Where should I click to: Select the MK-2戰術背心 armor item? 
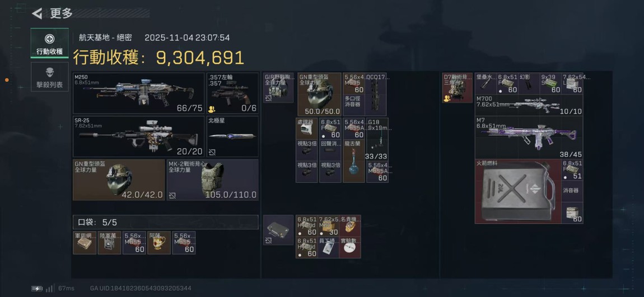212,180
